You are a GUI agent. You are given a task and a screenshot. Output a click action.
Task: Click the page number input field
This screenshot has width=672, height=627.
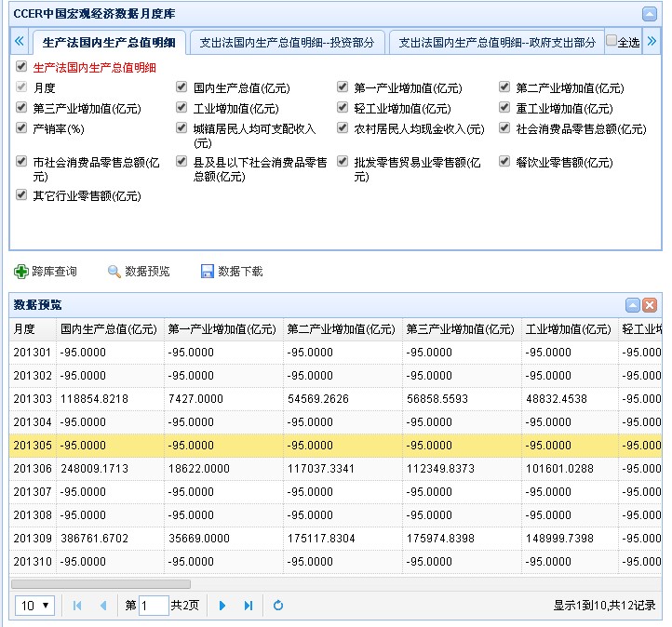154,606
